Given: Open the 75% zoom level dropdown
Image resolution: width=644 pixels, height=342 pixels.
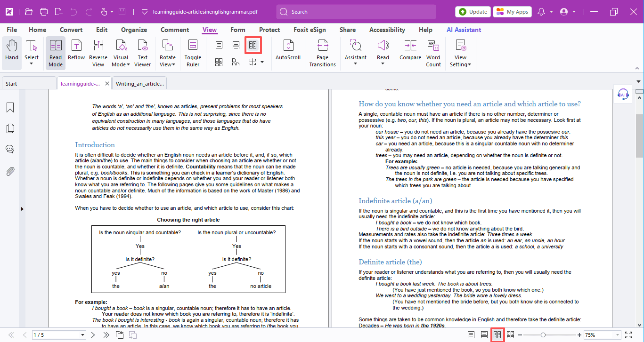Looking at the screenshot, I should 617,335.
